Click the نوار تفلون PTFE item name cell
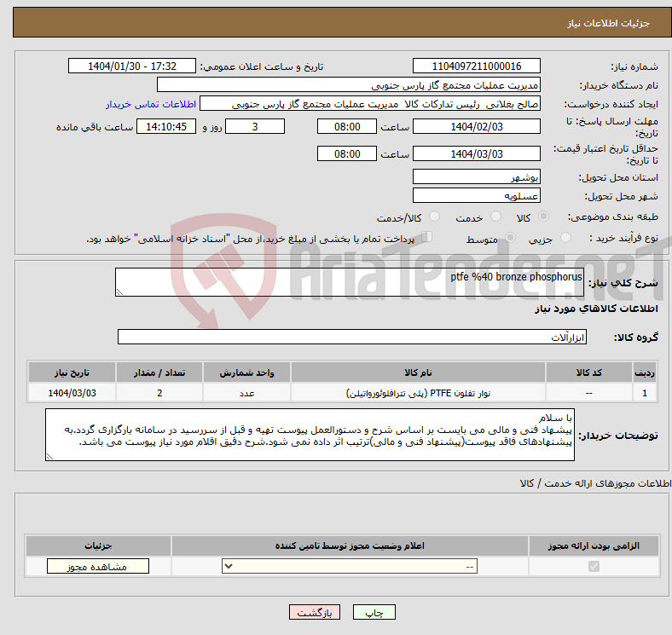The width and height of the screenshot is (672, 635). coord(418,393)
